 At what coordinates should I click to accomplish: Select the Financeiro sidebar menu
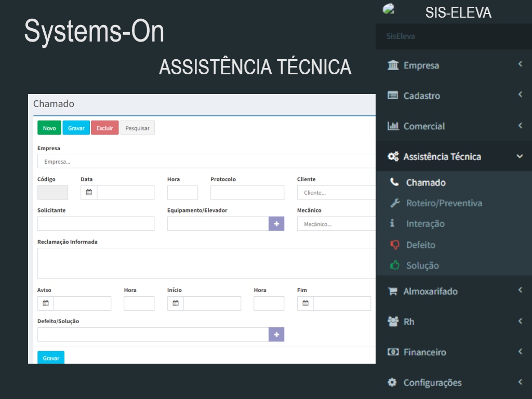coord(454,352)
